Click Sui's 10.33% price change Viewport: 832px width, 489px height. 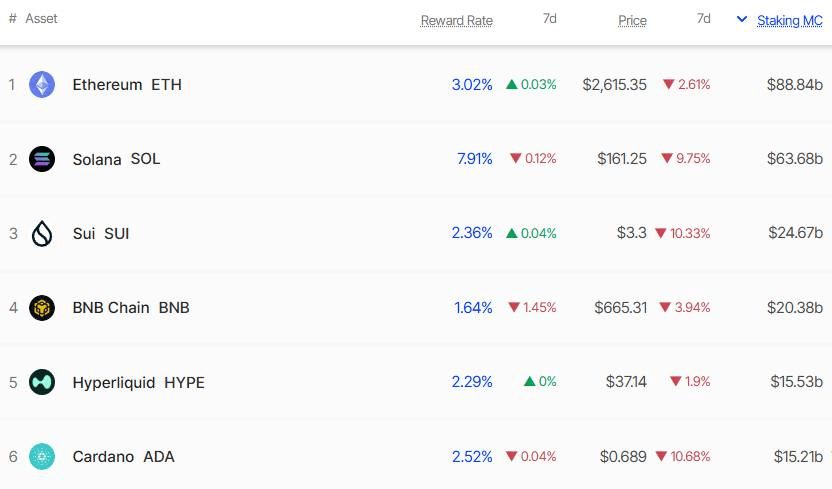[682, 233]
